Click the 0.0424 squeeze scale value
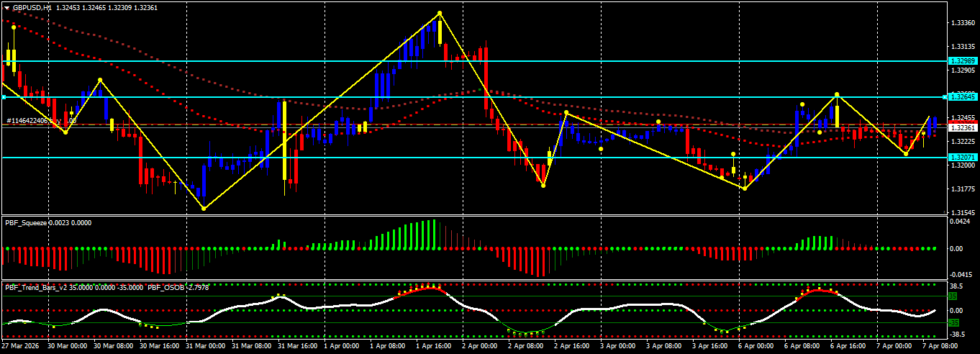Image resolution: width=980 pixels, height=354 pixels. point(960,222)
